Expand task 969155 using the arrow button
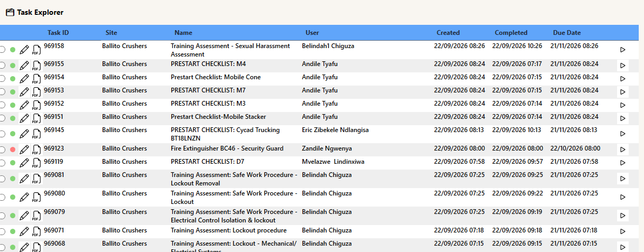Viewport: 644px width, 252px height. tap(622, 66)
